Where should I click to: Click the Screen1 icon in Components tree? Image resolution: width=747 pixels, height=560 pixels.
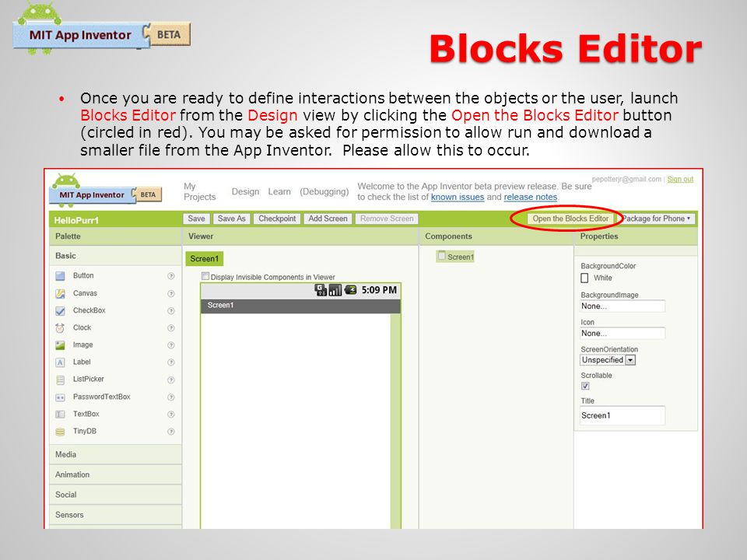point(442,256)
